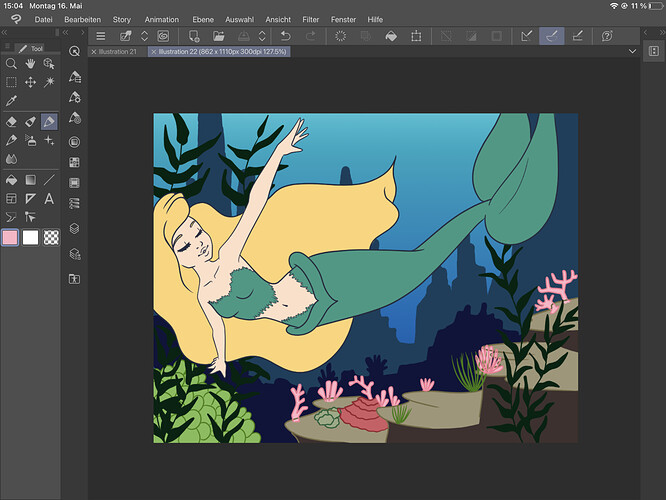The image size is (666, 500).
Task: Open the Hilfe menu
Action: [375, 19]
